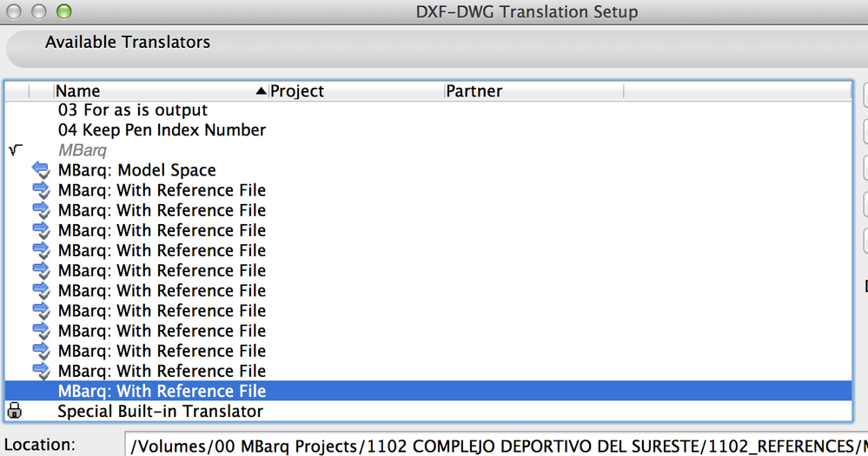Click the export arrow icon directly below Model Space's icon
This screenshot has height=456, width=868.
point(41,190)
